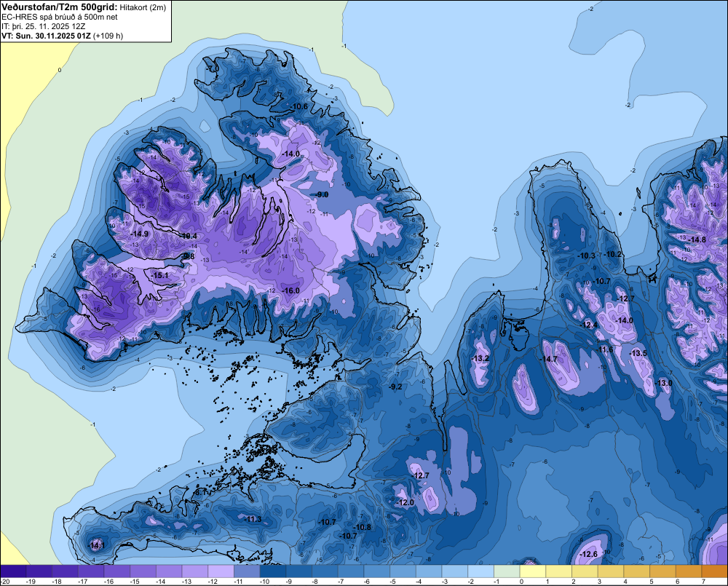Click the -14.1 temperature value
This screenshot has height=586, width=728.
(x=96, y=546)
